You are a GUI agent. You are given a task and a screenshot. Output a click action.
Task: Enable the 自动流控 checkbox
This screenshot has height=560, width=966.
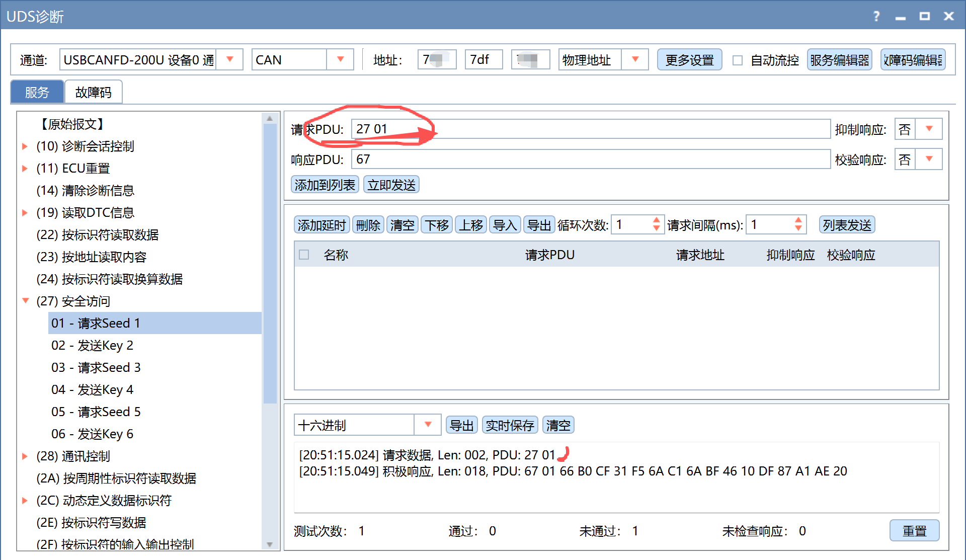pos(738,60)
